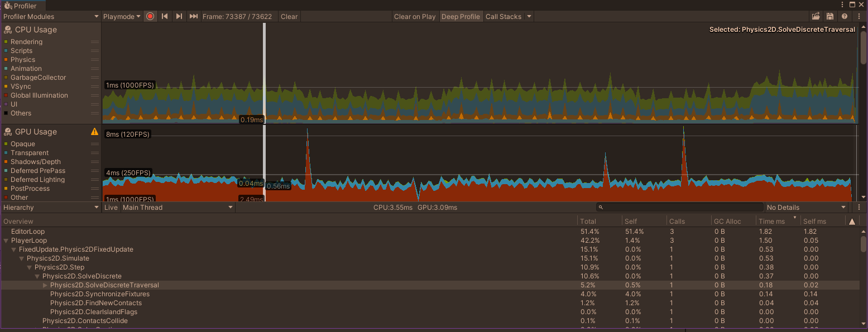Open the Profiler Modules dropdown
Viewport: 868px width, 332px height.
50,16
